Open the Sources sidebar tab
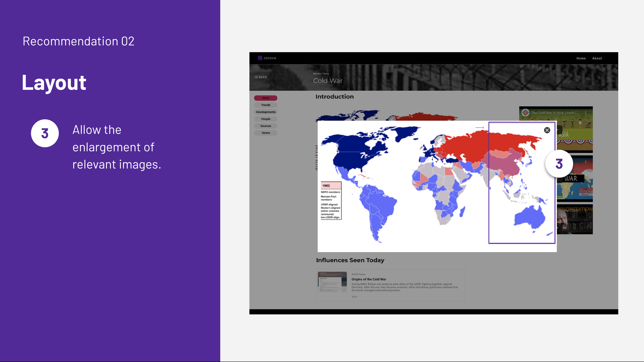Image resolution: width=644 pixels, height=362 pixels. 265,126
